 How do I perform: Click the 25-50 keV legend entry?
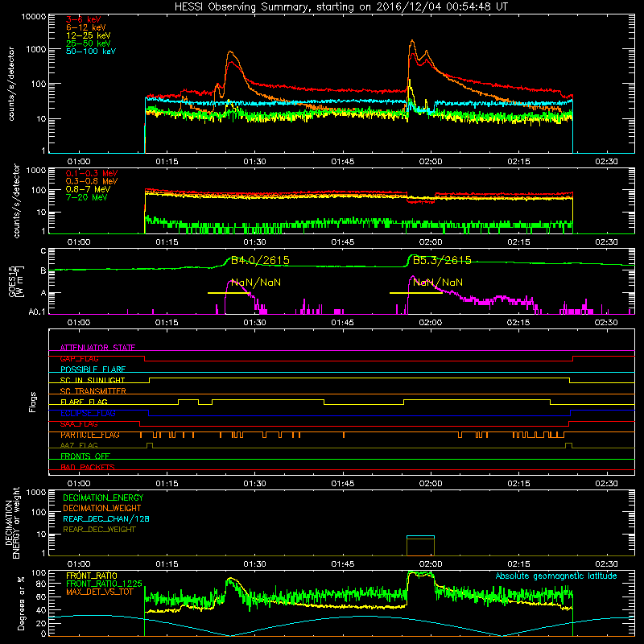click(88, 43)
